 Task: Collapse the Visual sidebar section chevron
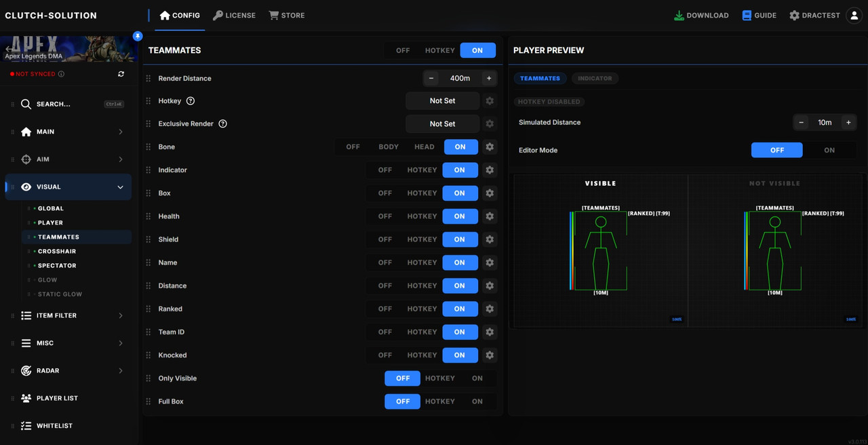121,187
